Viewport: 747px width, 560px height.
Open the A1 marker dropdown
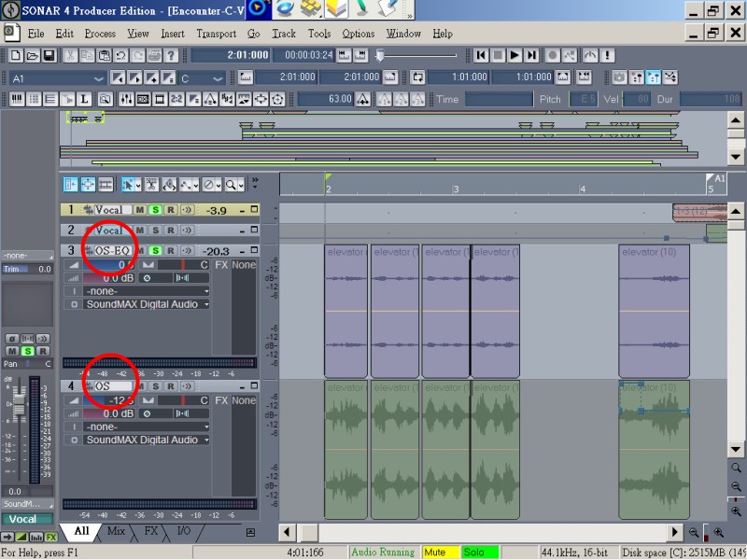[x=99, y=78]
